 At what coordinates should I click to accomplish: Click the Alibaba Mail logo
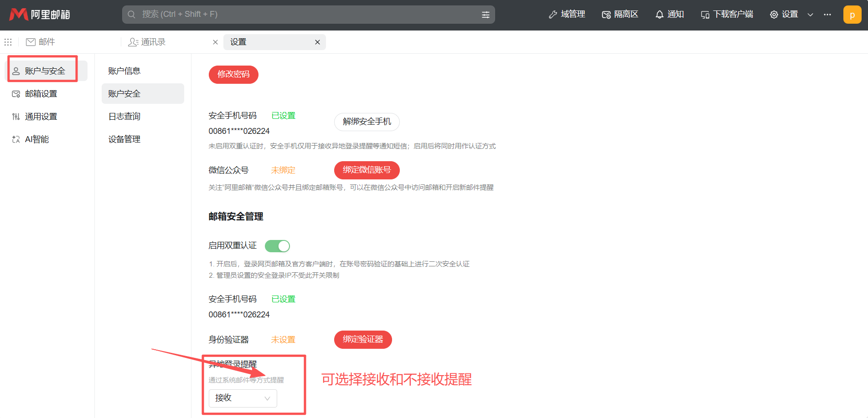click(40, 15)
